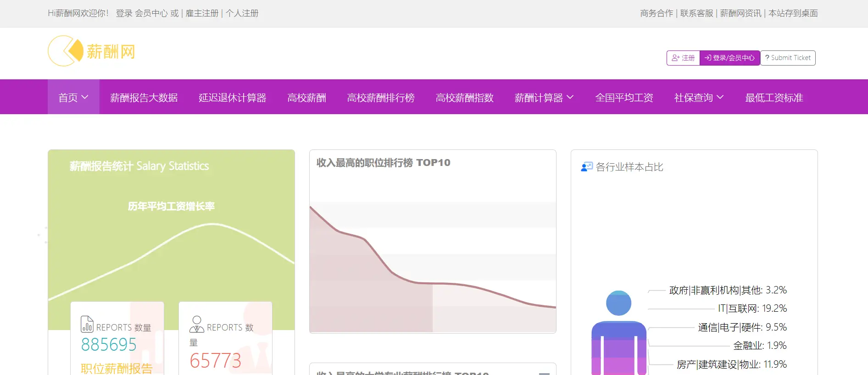Image resolution: width=868 pixels, height=375 pixels.
Task: Open 延迟退休计算器 menu item
Action: click(233, 97)
